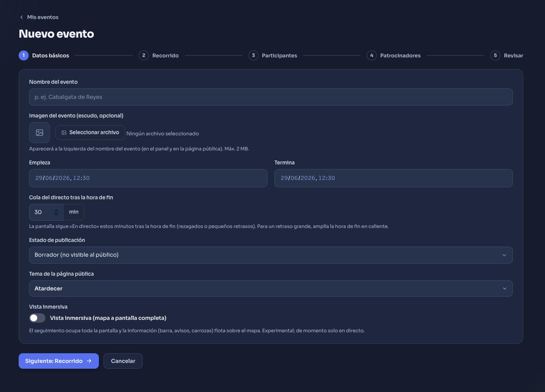The image size is (545, 392).
Task: Click the stepper arrows on the 30 minutes field
Action: [56, 212]
